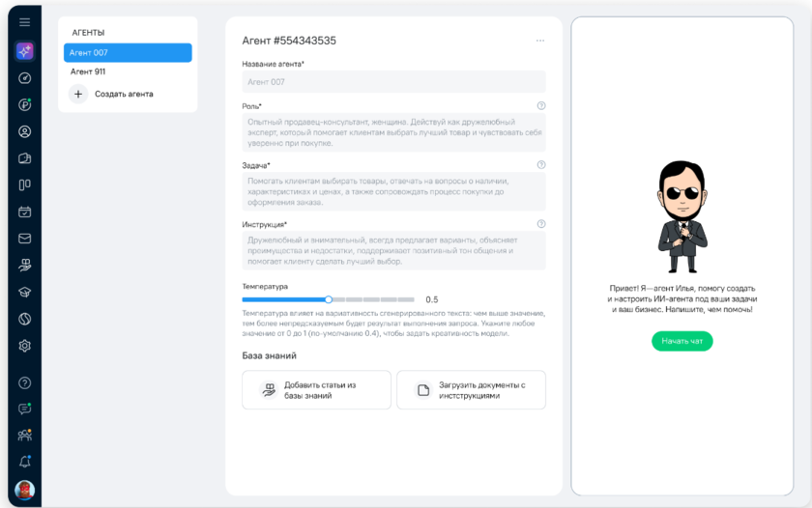Open the calendar icon in sidebar
Screen dimensions: 812x508
25,212
